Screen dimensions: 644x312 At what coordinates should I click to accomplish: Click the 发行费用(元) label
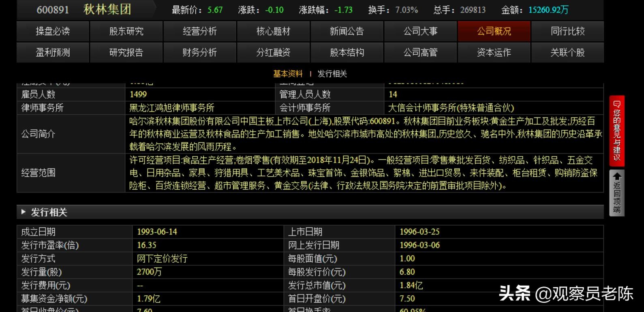(x=45, y=285)
